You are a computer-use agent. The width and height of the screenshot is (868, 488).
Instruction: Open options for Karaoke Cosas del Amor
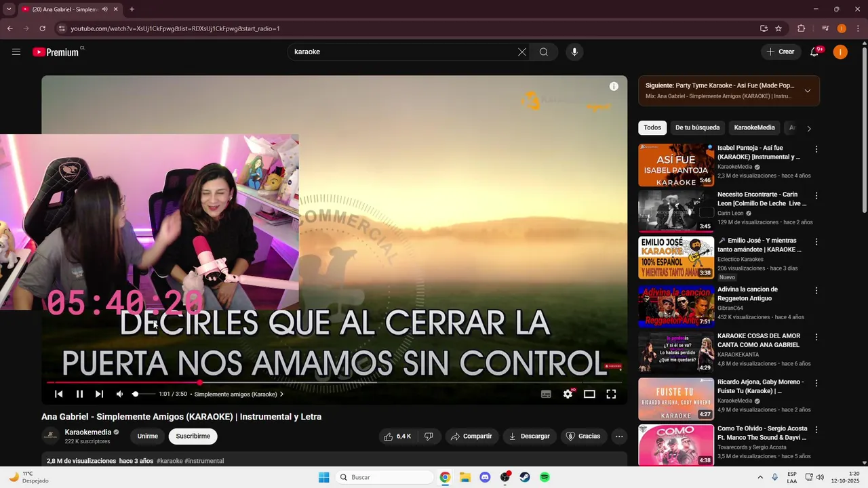816,337
